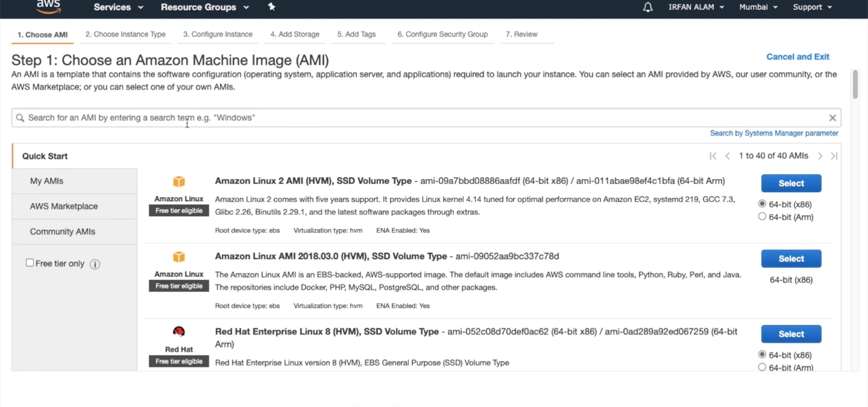Open the My AMIs category
The height and width of the screenshot is (407, 868).
click(75, 181)
